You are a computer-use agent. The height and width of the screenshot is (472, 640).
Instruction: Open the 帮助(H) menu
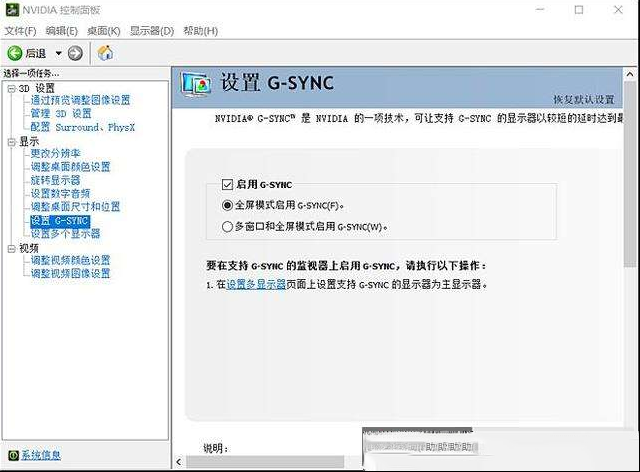coord(200,31)
